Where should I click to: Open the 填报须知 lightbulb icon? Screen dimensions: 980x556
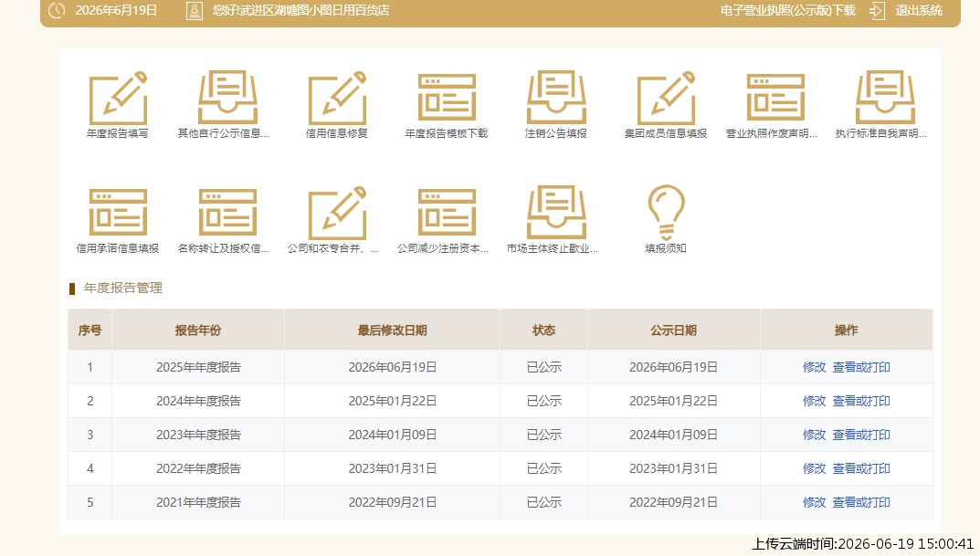[x=666, y=213]
